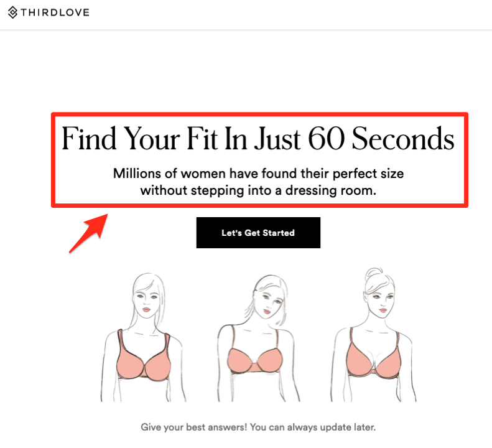This screenshot has width=492, height=448.
Task: Click the number 60 in the headline
Action: [x=327, y=138]
